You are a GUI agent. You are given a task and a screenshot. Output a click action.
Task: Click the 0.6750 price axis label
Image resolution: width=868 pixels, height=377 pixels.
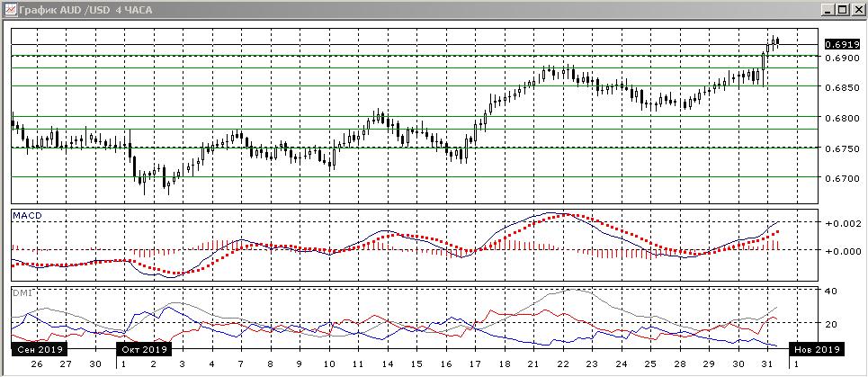841,148
